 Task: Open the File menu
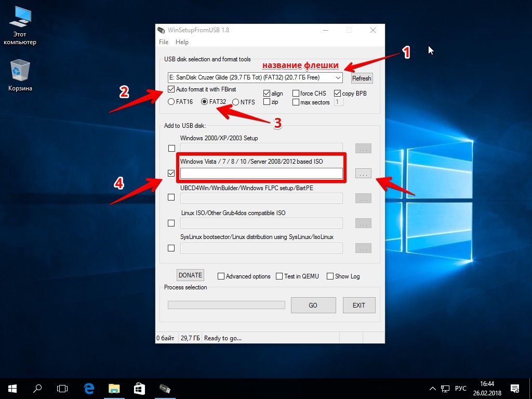(164, 42)
